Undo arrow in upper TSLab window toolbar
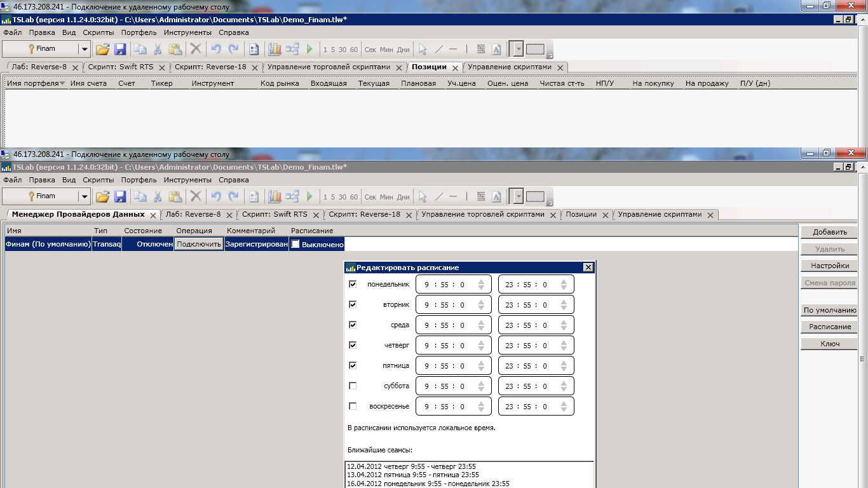 [216, 49]
